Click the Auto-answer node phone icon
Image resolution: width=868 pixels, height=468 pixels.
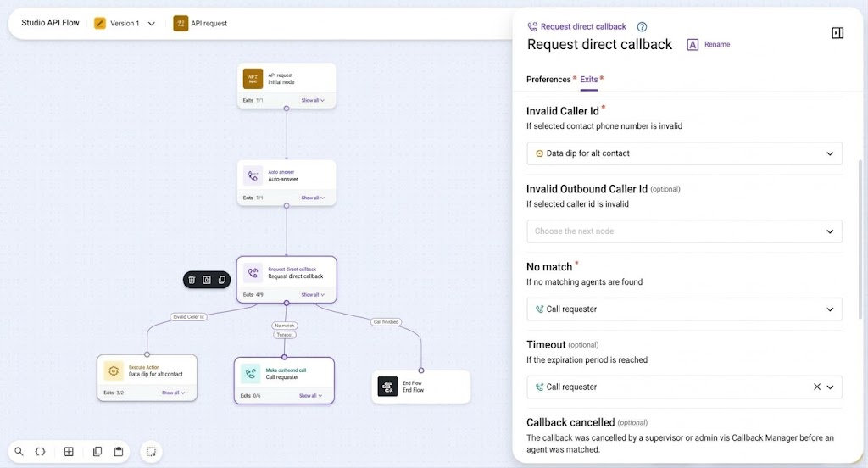pos(253,175)
